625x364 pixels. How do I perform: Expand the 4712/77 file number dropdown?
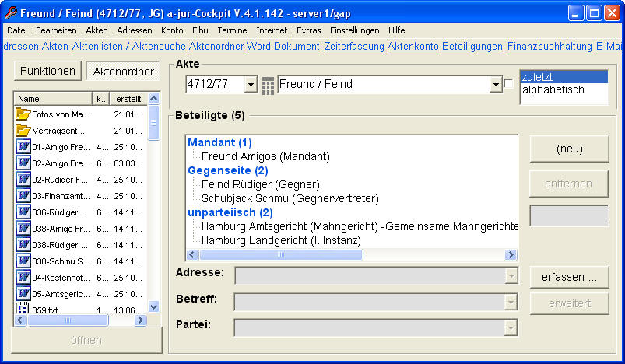[x=251, y=85]
